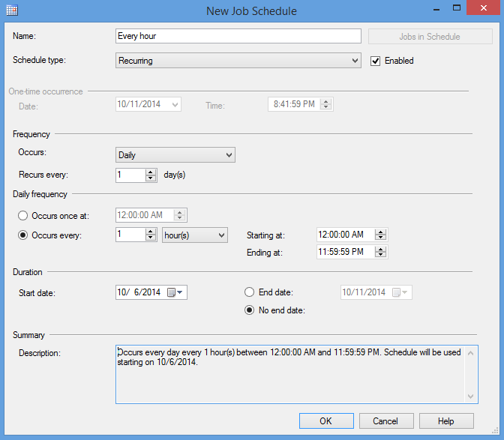Increase the Recur every days value
Screen dimensions: 504x440
[151, 172]
